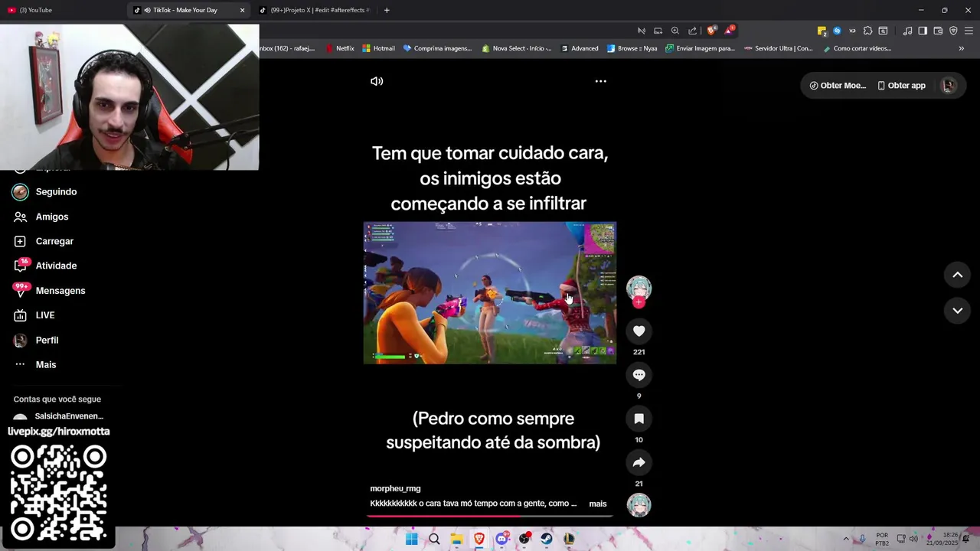
Task: Click the address bar share icon
Action: point(692,31)
